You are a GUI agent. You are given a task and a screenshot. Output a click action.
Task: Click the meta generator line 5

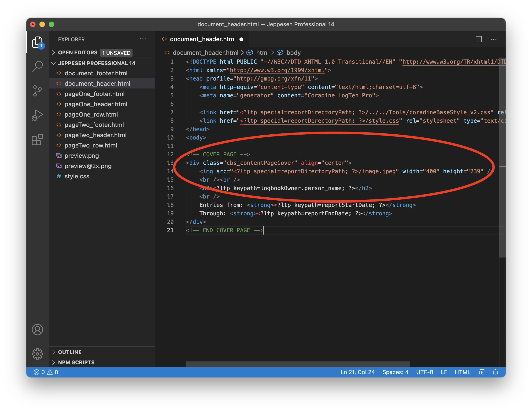point(289,96)
